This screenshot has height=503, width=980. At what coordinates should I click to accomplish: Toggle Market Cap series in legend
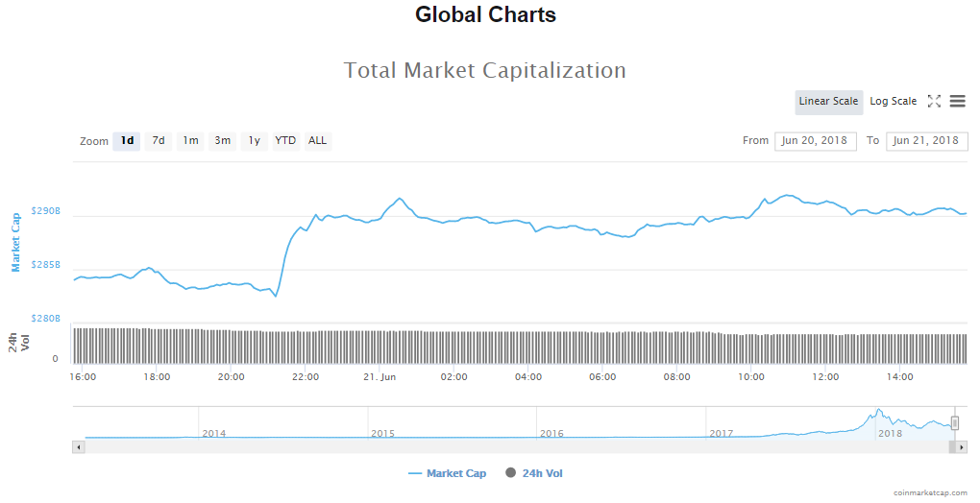[x=448, y=473]
